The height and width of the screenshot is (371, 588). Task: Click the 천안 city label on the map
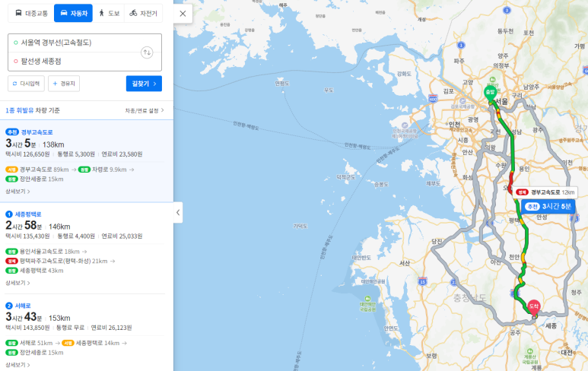[514, 257]
